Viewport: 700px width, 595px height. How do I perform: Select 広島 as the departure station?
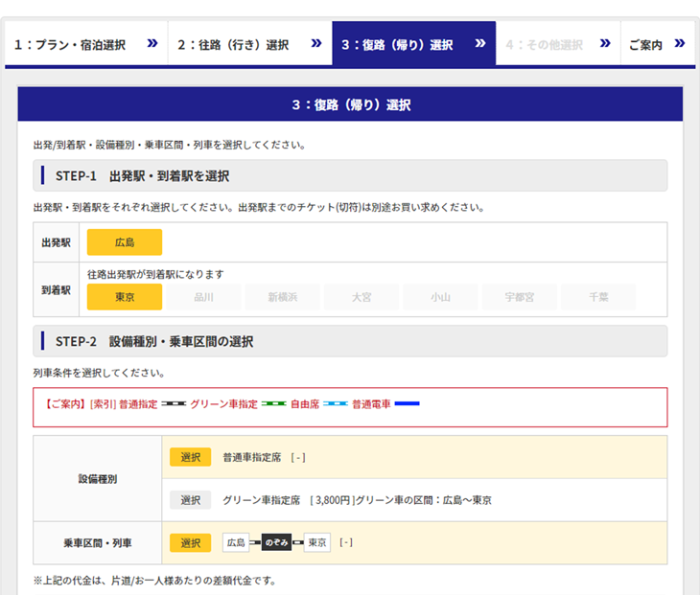(125, 242)
